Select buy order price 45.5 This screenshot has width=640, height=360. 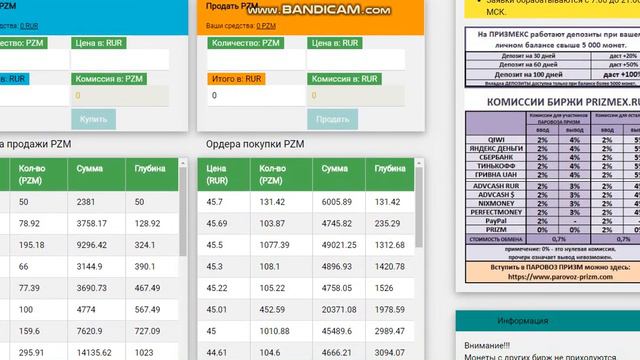pos(214,245)
